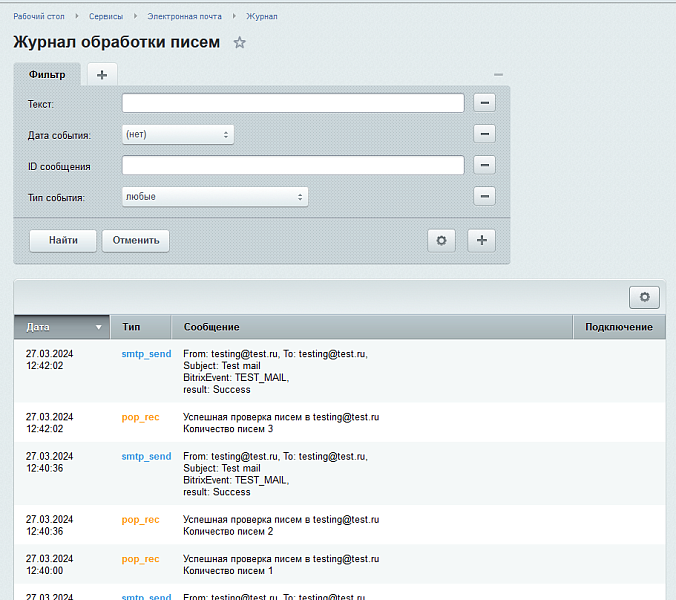Remove the Тип события filter row

point(484,197)
